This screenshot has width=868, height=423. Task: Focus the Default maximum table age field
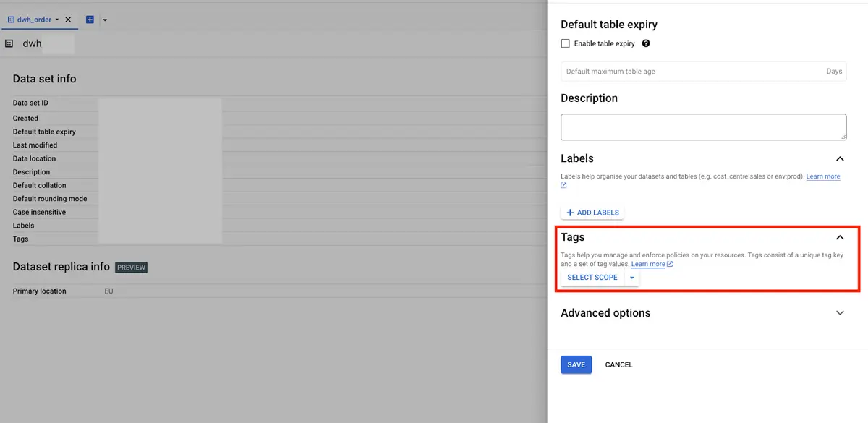(x=703, y=72)
